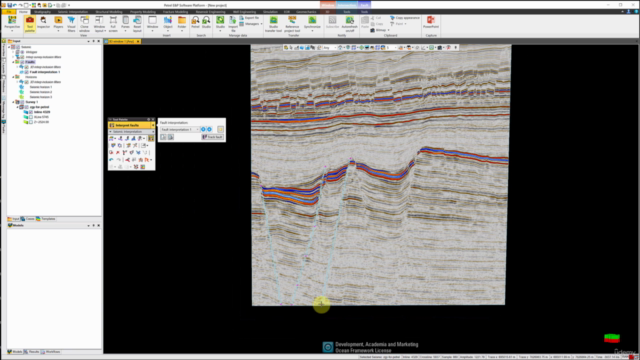Click the yellow icon beside fault arrows

220,129
